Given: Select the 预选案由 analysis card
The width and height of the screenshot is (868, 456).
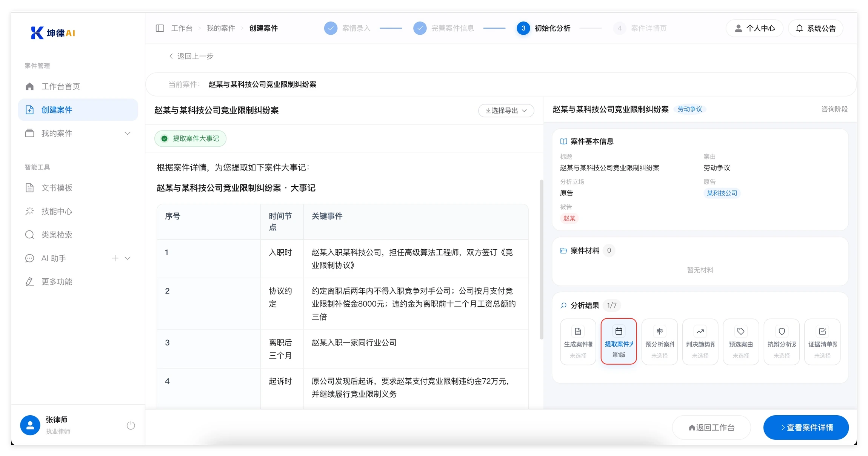Looking at the screenshot, I should pos(741,342).
